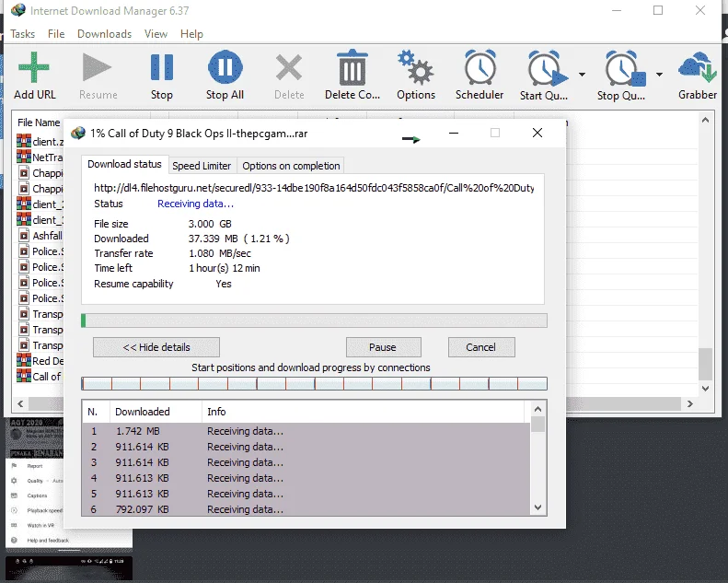Select the Ashfall file in the list
The image size is (728, 583).
(40, 236)
